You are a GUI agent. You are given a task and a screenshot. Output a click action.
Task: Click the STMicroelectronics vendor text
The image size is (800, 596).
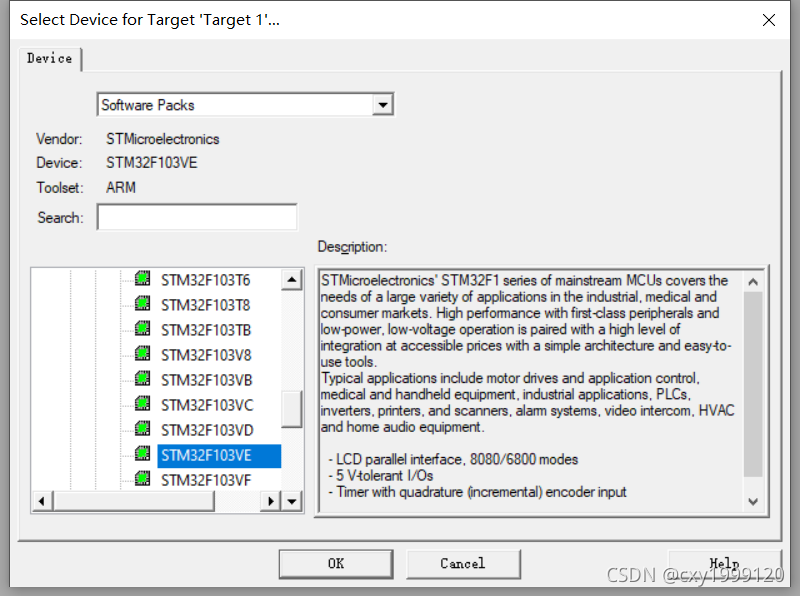tap(163, 139)
